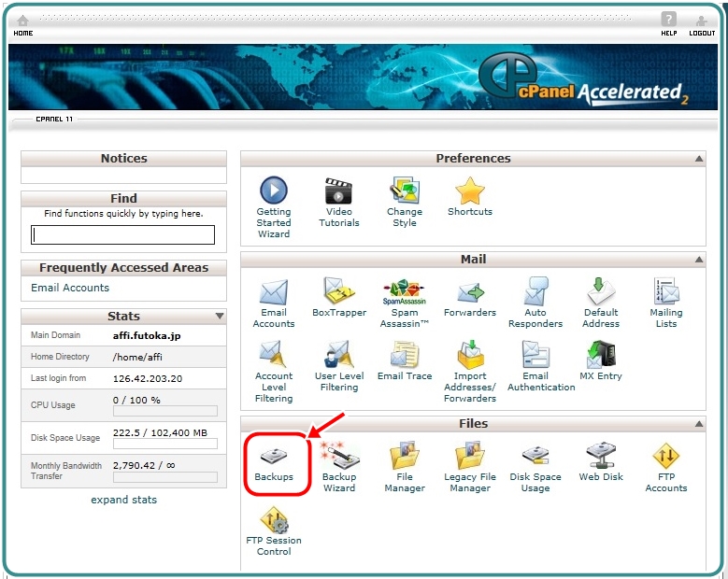728x579 pixels.
Task: Select the 2,790.42 bandwidth value
Action: click(x=144, y=465)
